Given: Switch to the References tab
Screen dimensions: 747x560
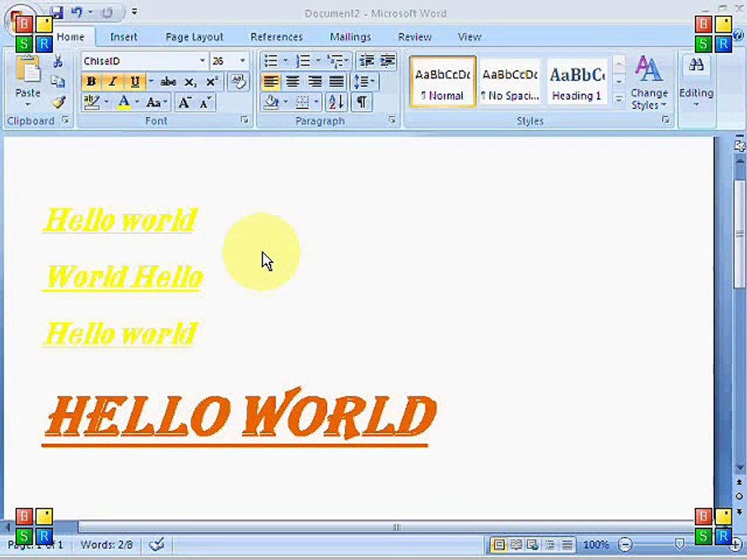Looking at the screenshot, I should click(x=276, y=37).
